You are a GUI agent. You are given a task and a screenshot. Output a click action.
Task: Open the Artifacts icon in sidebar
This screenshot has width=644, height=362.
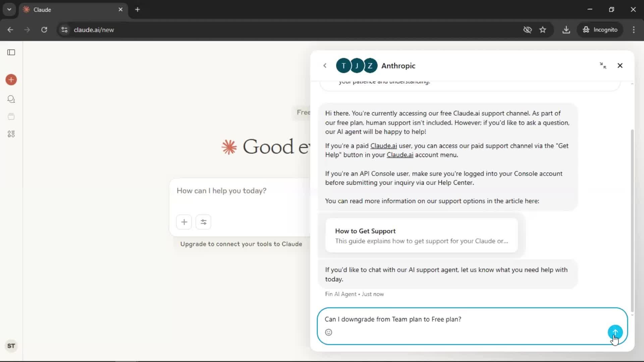[x=11, y=134]
